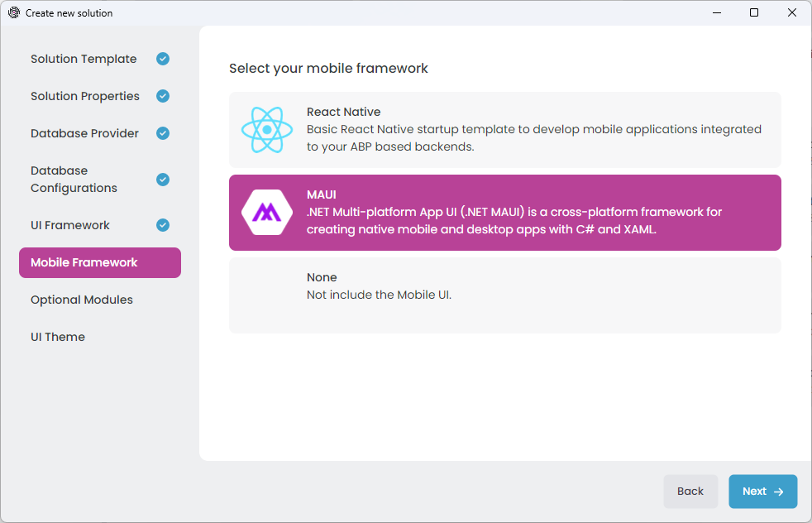Click the React Native description text
Image resolution: width=812 pixels, height=523 pixels.
pyautogui.click(x=534, y=138)
